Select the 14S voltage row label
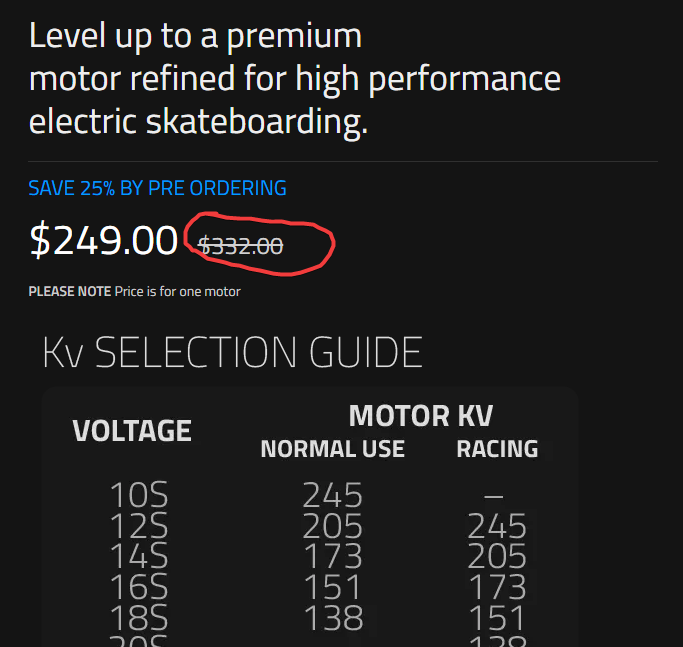This screenshot has width=683, height=647. click(139, 556)
